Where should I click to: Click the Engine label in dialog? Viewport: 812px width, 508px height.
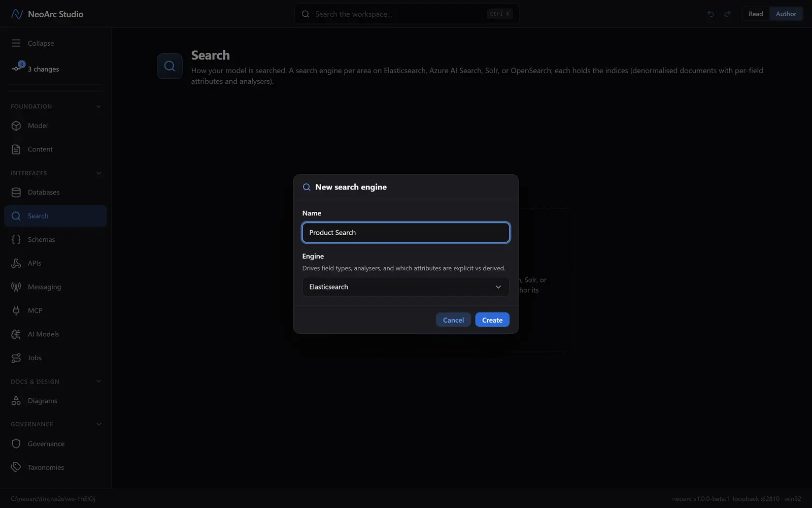click(313, 256)
